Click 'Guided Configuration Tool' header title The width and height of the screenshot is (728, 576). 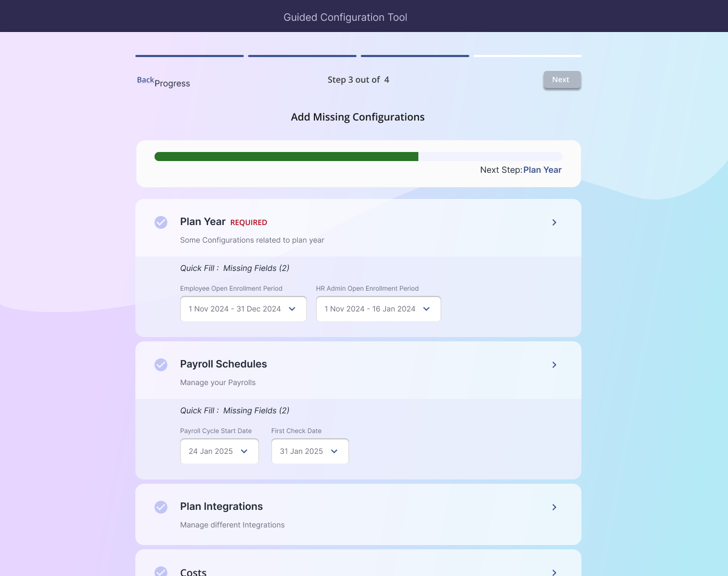[345, 17]
